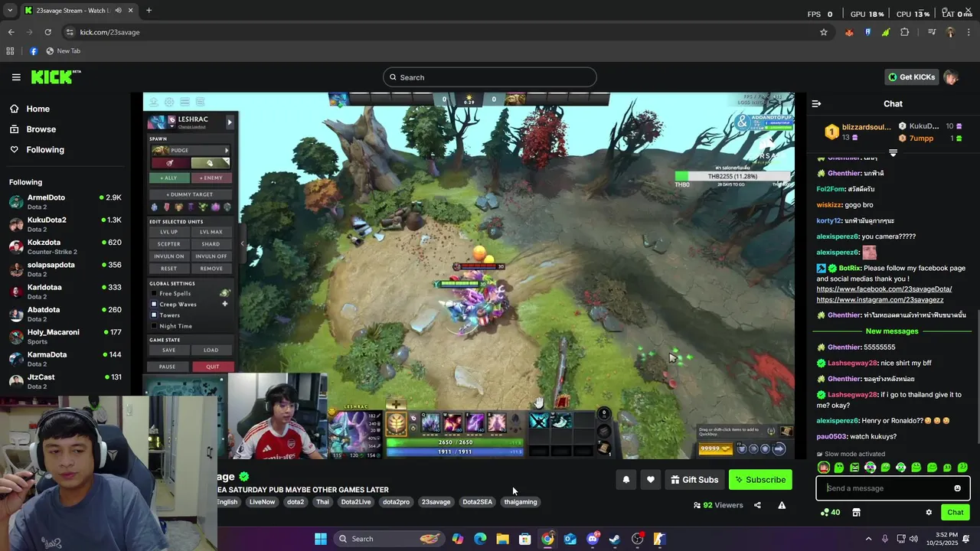Show hidden system tray icons

tap(868, 539)
